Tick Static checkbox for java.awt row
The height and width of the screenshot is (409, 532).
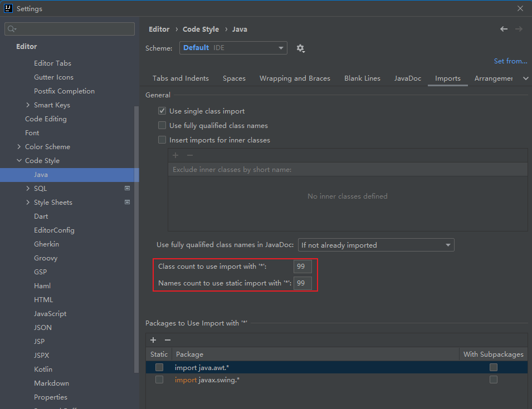(159, 367)
